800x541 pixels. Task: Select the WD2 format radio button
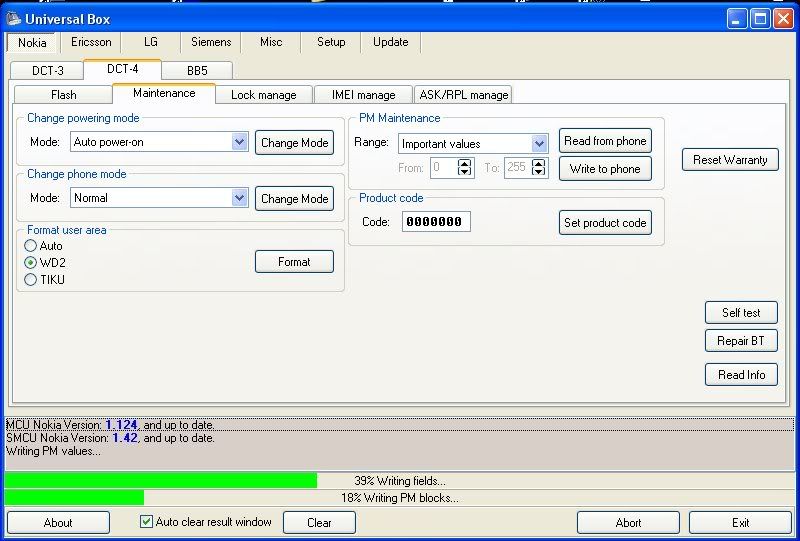click(x=31, y=262)
